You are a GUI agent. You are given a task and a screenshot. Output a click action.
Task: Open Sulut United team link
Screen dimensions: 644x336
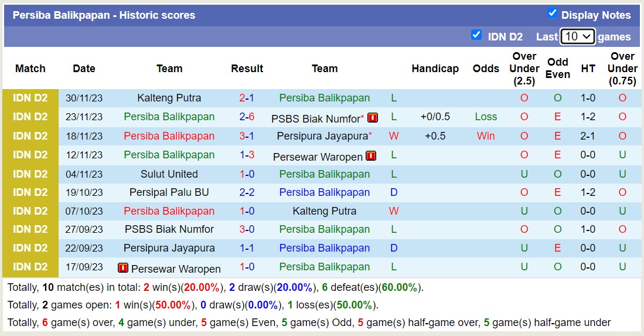click(169, 174)
